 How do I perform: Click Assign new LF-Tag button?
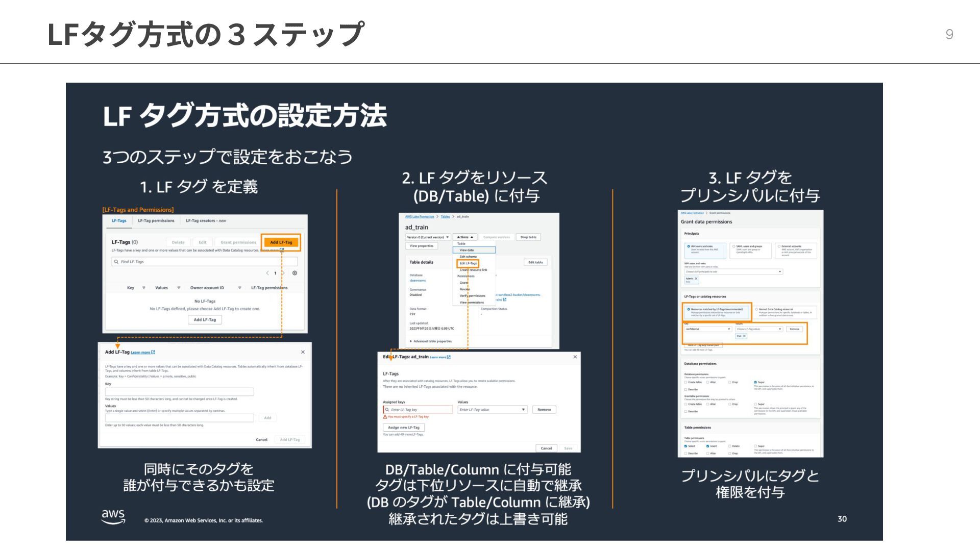point(403,428)
